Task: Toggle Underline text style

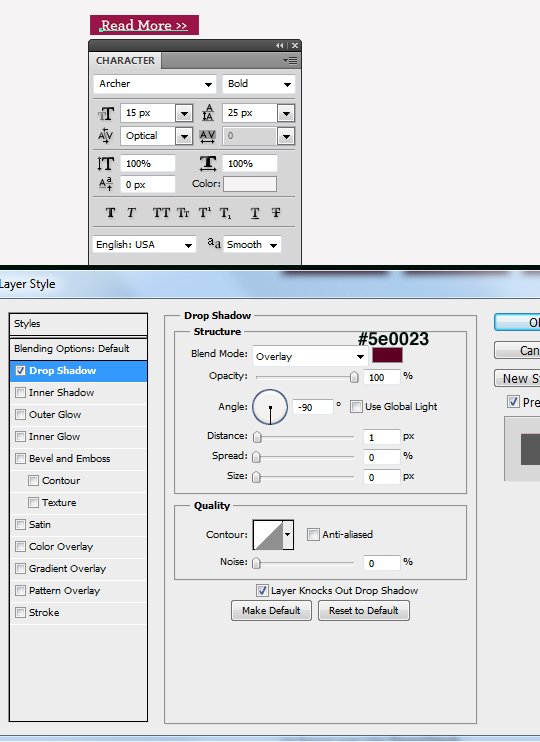Action: [255, 213]
